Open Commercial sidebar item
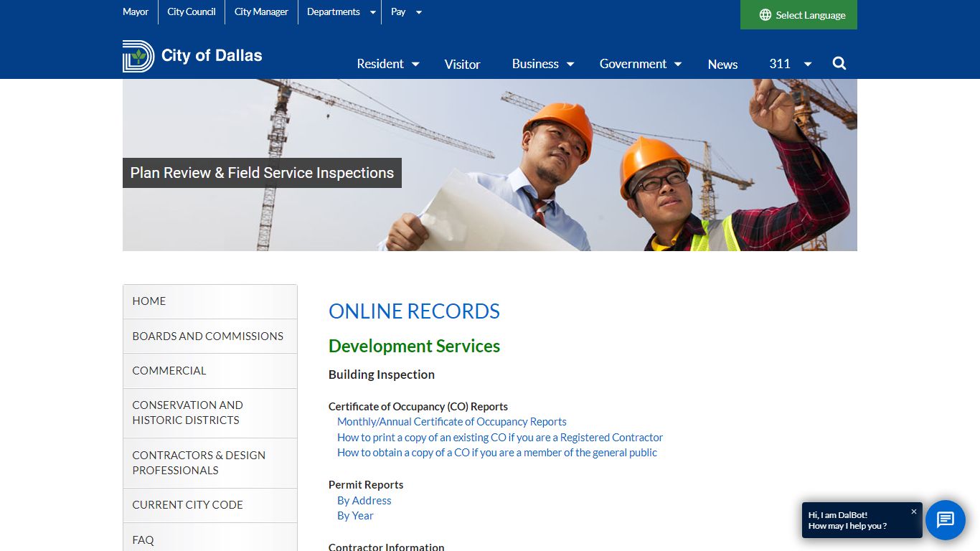This screenshot has width=980, height=551. (210, 371)
